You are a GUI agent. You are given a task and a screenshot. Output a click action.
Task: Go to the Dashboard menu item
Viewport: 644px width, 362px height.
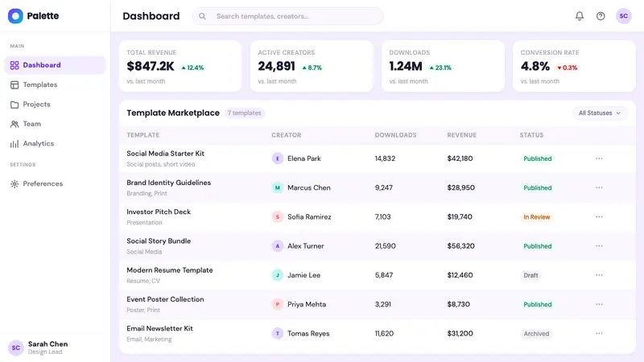pos(55,65)
